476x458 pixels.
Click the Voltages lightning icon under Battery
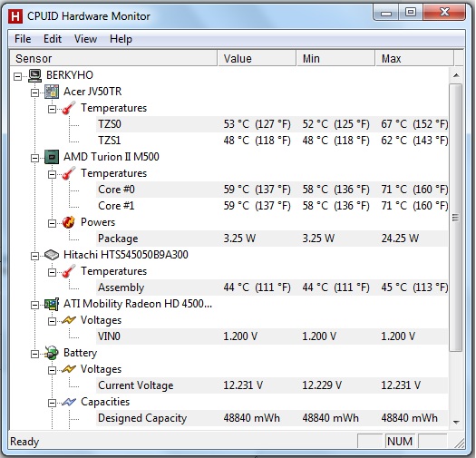pyautogui.click(x=69, y=369)
